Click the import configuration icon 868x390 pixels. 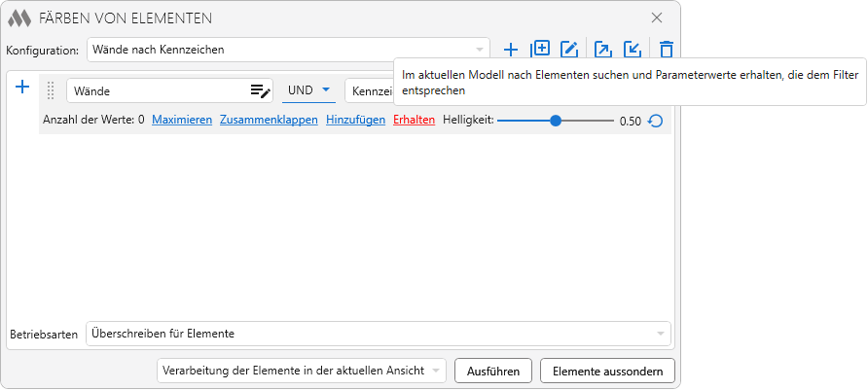click(x=633, y=50)
